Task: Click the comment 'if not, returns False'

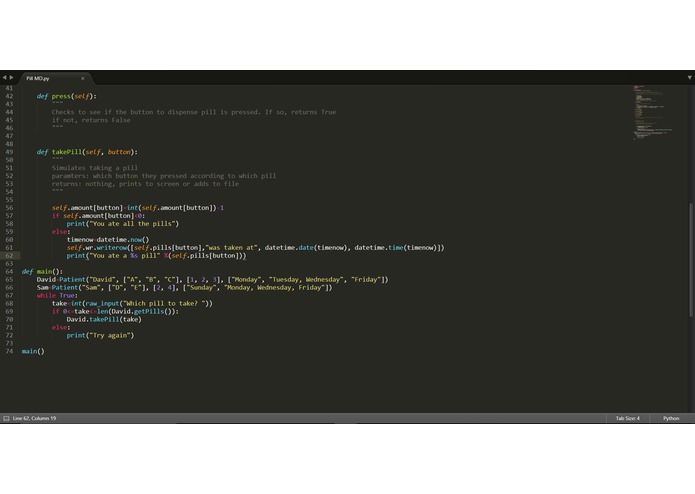Action: (91, 120)
